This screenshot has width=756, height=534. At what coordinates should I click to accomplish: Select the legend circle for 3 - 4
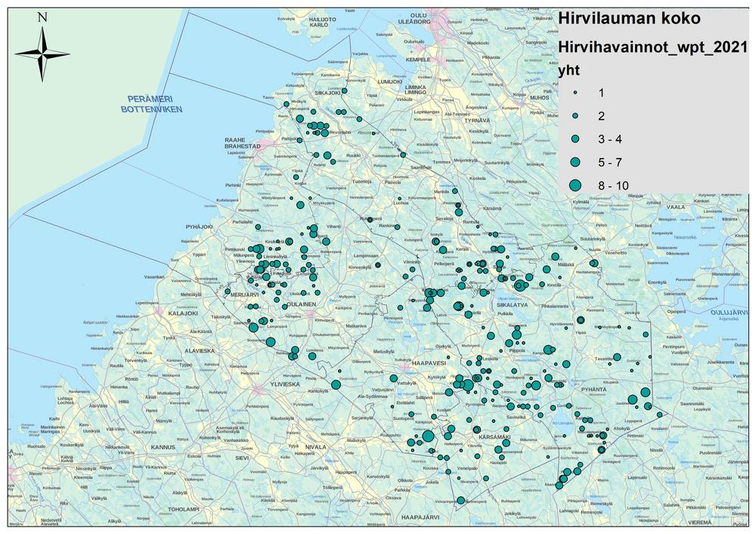click(x=575, y=139)
